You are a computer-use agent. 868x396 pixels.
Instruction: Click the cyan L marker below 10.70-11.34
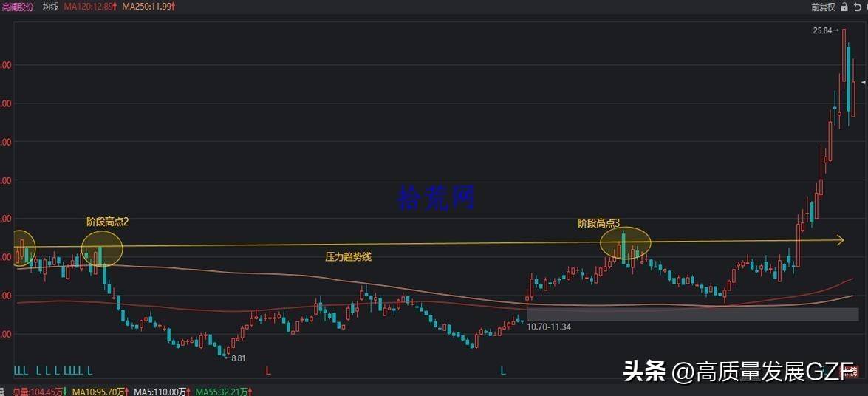pyautogui.click(x=503, y=371)
